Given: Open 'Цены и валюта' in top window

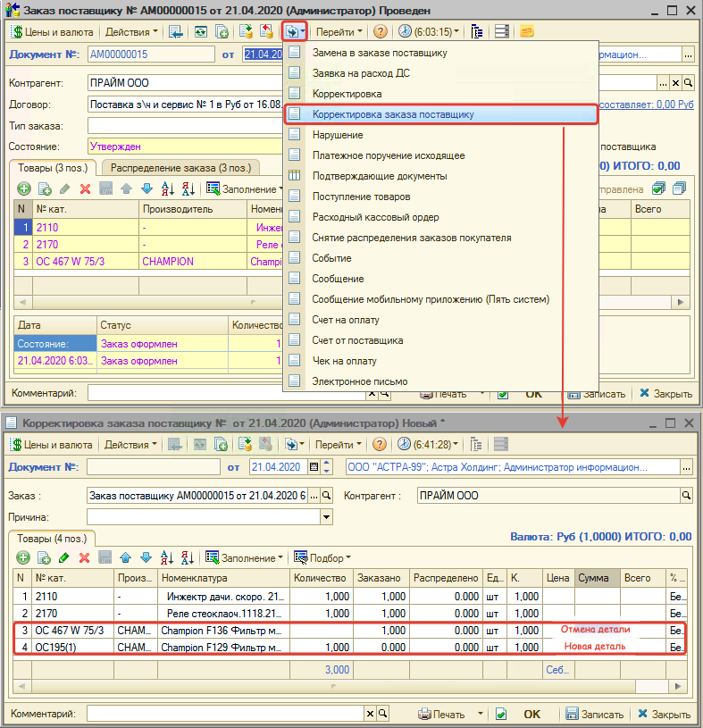Looking at the screenshot, I should point(52,32).
